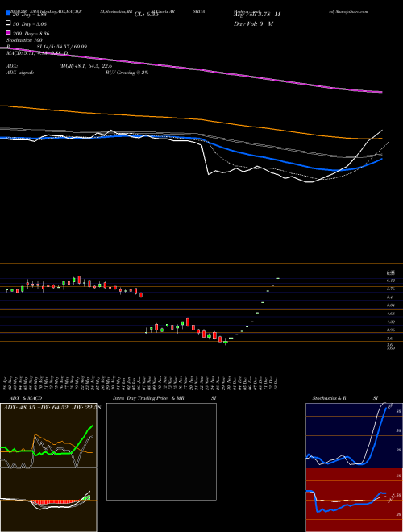Click the red RSI chart panel

coord(354,500)
